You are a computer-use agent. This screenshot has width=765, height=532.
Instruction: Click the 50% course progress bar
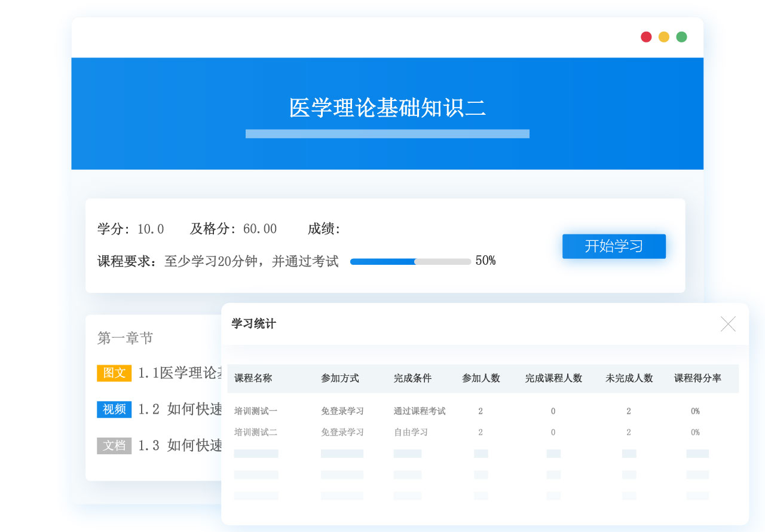411,261
